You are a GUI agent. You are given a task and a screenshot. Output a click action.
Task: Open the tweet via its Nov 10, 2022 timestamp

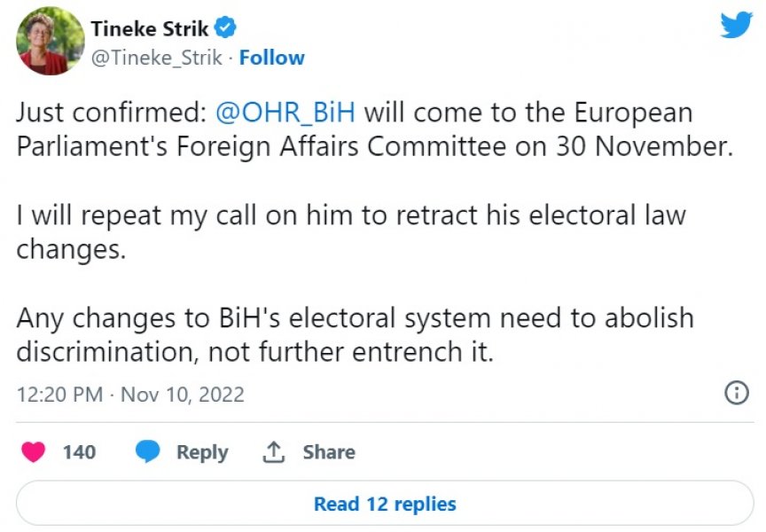[132, 394]
